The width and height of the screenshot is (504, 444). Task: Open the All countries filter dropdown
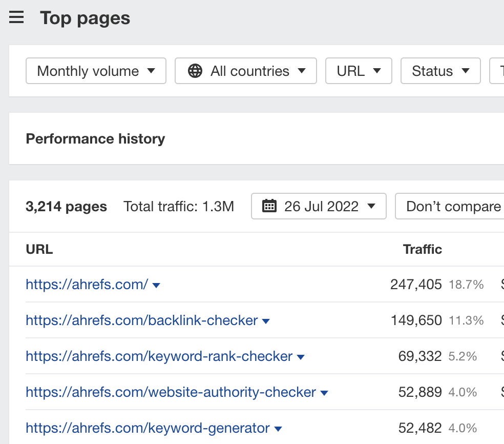[x=245, y=71]
